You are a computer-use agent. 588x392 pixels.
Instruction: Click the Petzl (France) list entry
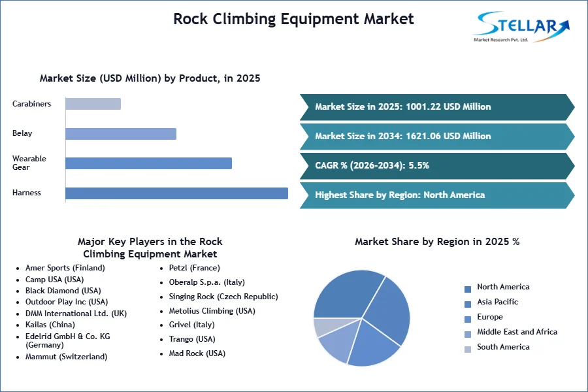point(194,268)
